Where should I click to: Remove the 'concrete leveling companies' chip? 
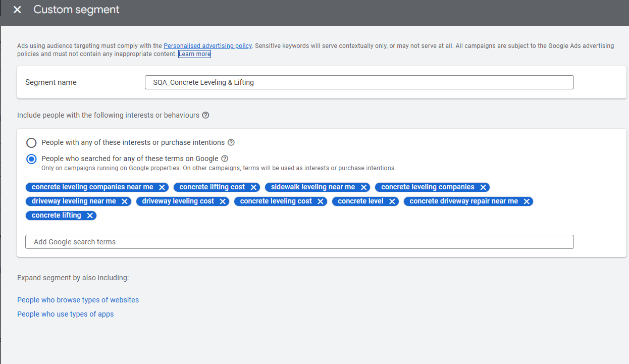point(483,187)
